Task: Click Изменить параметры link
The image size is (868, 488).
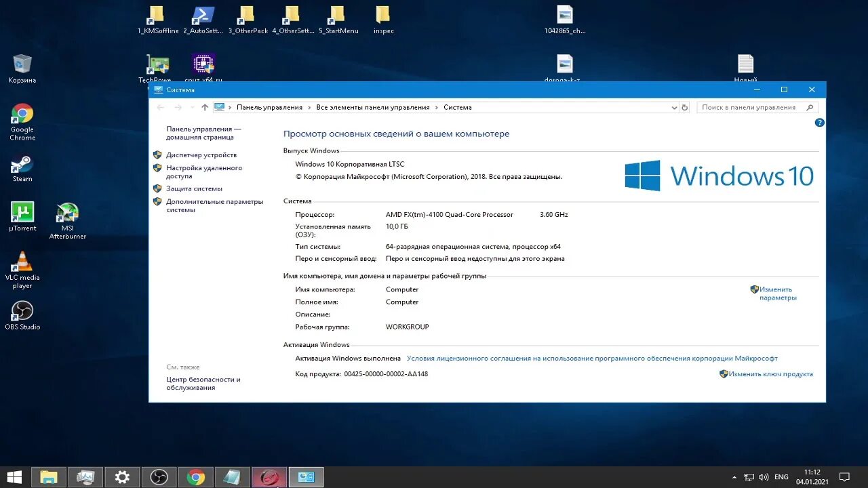Action: [x=777, y=293]
